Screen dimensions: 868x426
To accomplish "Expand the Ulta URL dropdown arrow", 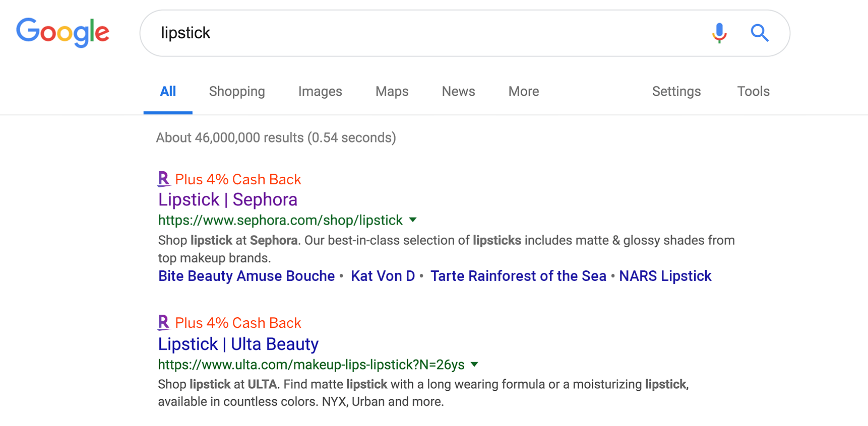I will click(474, 365).
